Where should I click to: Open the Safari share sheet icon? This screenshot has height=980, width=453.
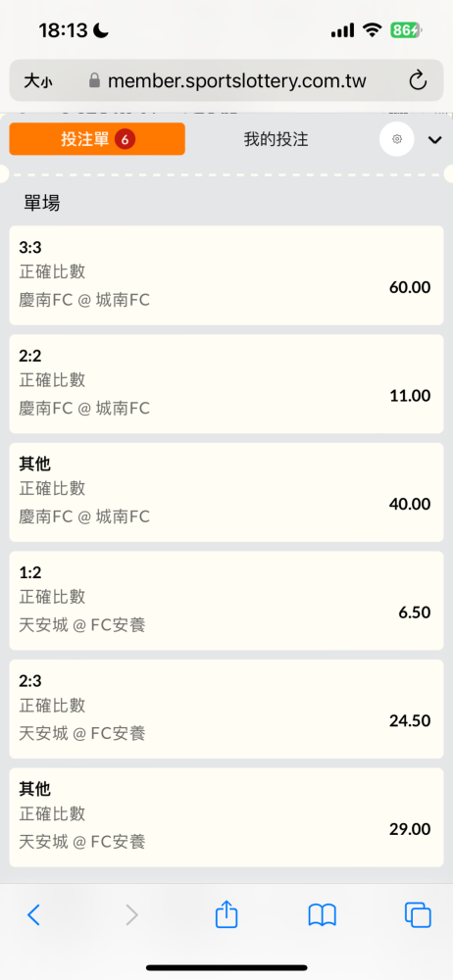(226, 914)
